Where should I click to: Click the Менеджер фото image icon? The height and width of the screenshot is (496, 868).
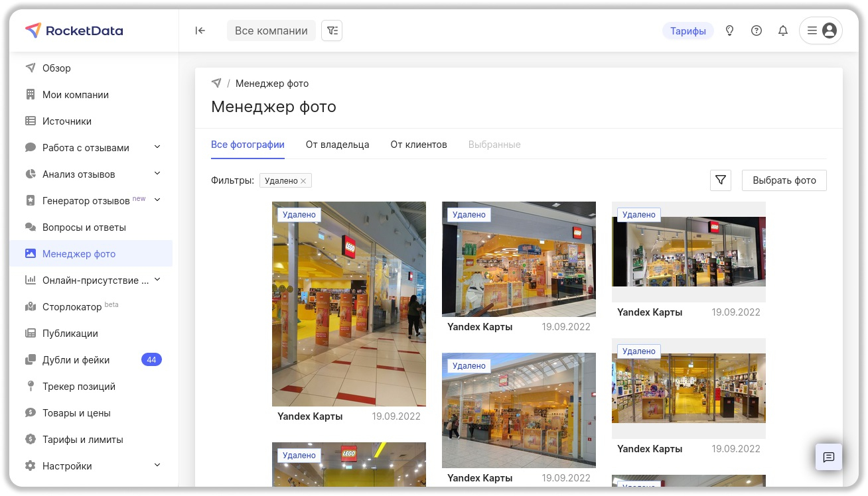(x=31, y=253)
